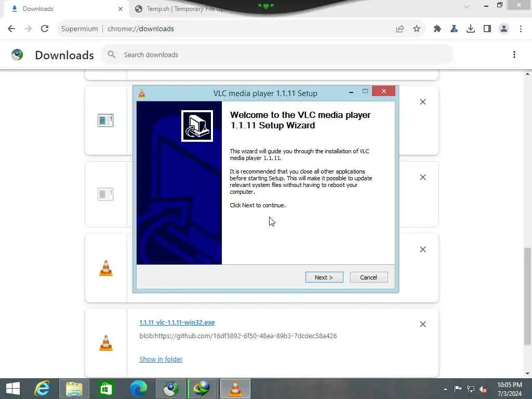Minimize the VLC setup window
Viewport: 532px width, 399px height.
(x=351, y=92)
